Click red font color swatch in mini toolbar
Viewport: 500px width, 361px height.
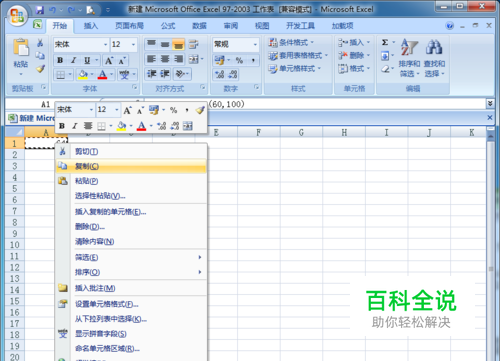click(141, 126)
